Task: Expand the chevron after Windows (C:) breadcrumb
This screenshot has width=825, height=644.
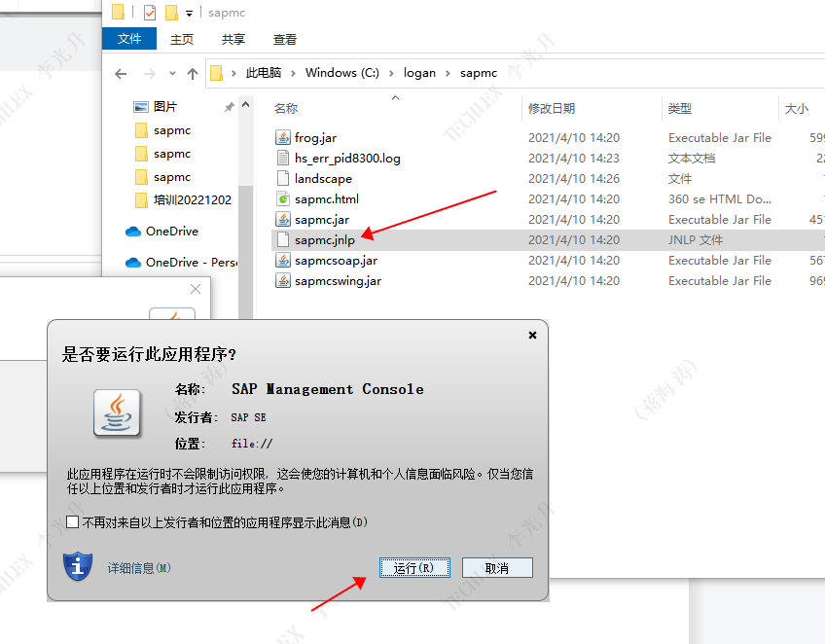Action: click(x=391, y=73)
